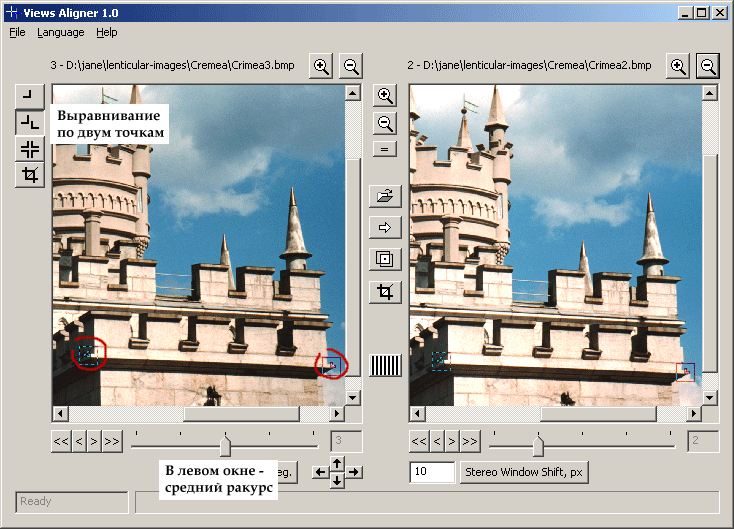Click the cyan alignment marker in right image
Screen dimensions: 734x529
[440, 361]
